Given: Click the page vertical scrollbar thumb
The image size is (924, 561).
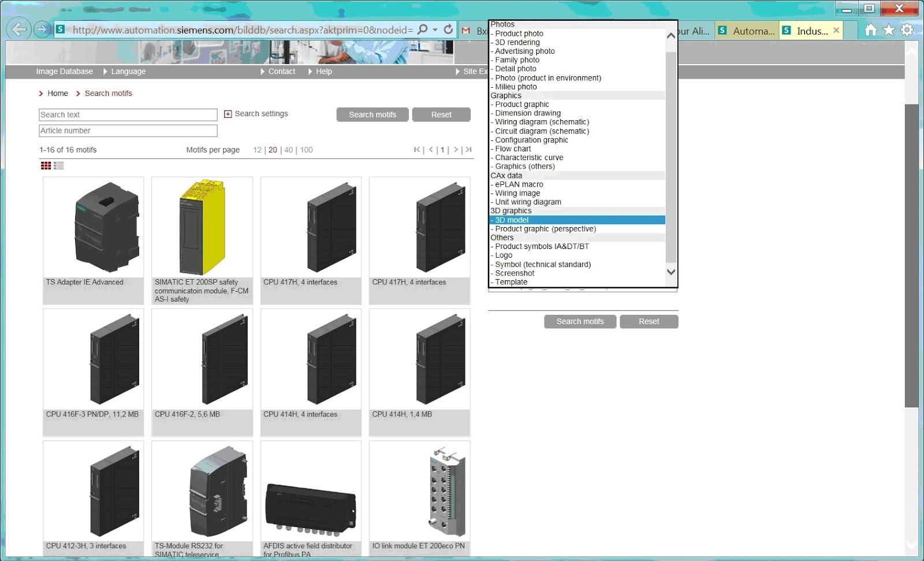Looking at the screenshot, I should click(911, 255).
